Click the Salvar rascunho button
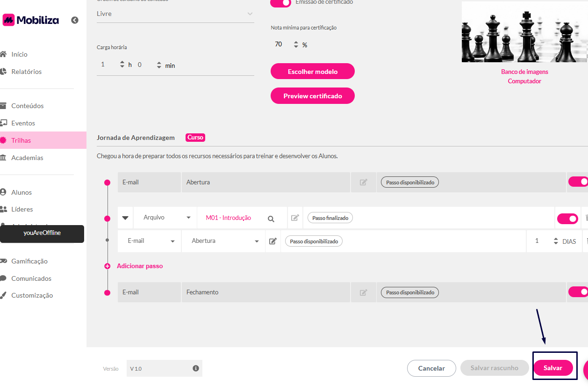Image resolution: width=588 pixels, height=387 pixels. click(x=494, y=368)
